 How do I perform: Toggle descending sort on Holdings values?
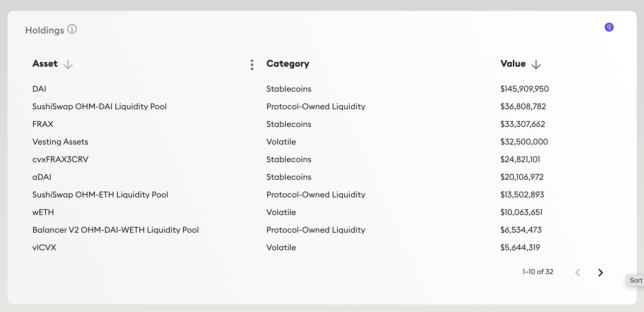(536, 65)
